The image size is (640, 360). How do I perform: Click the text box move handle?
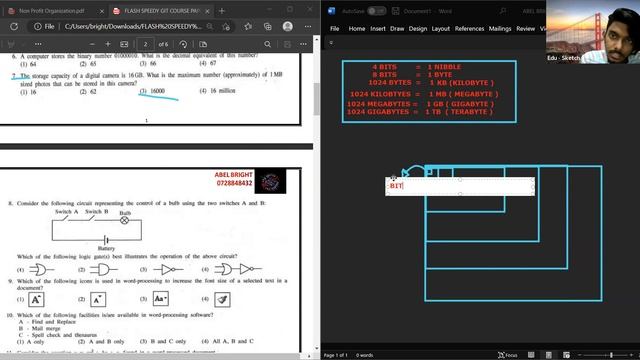pos(393,178)
